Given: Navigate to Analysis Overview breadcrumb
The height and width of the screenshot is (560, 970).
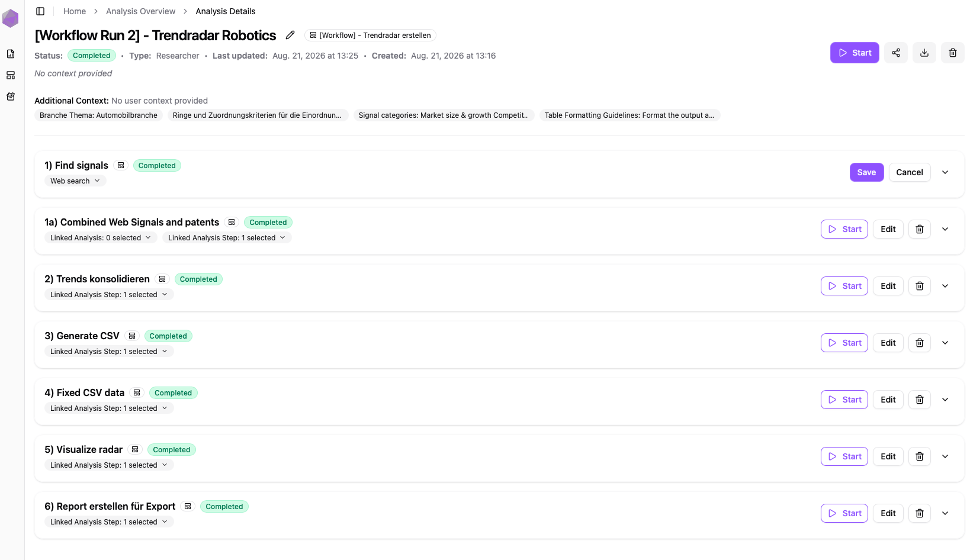Looking at the screenshot, I should (140, 11).
